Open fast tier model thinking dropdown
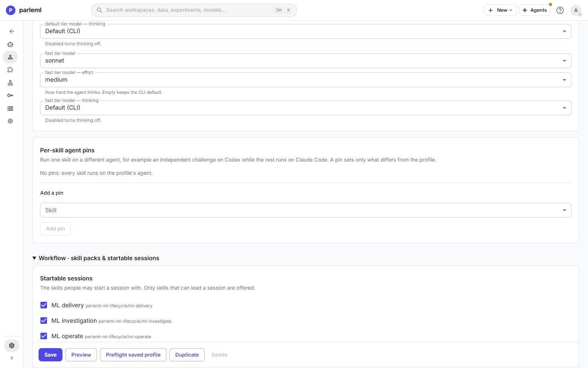The width and height of the screenshot is (588, 368). (x=305, y=108)
